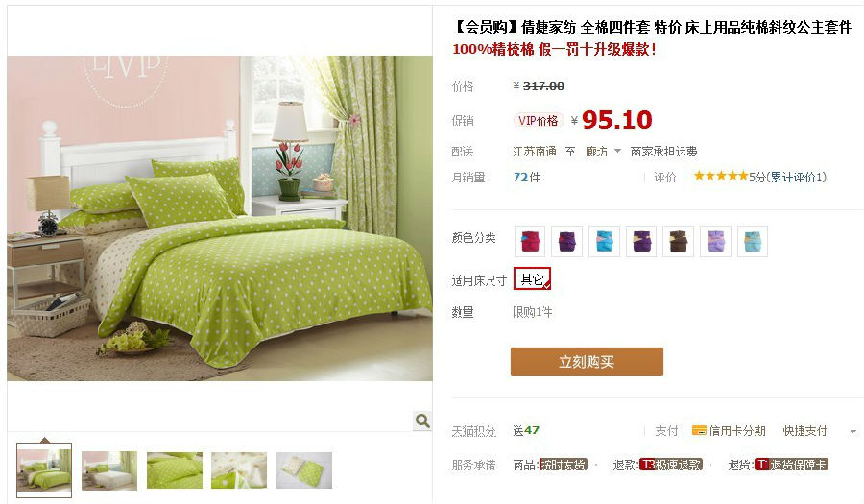The width and height of the screenshot is (864, 504).
Task: Pick the light lavender bedding color option
Action: click(x=716, y=241)
